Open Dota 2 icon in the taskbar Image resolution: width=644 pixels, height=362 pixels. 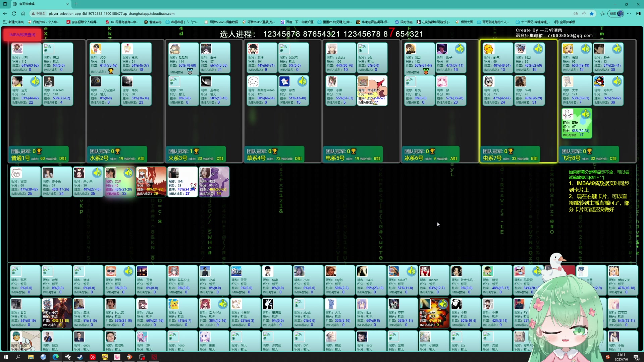tap(154, 357)
